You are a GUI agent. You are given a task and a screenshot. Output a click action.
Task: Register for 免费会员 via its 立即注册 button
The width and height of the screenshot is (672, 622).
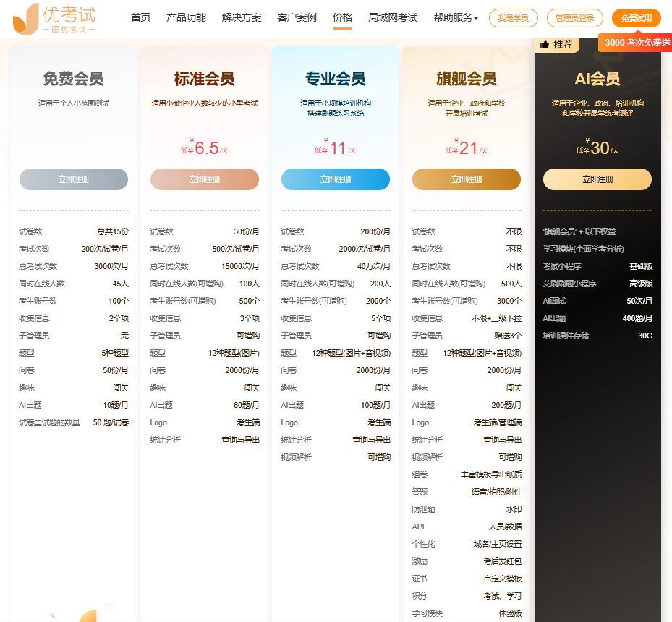tap(72, 179)
